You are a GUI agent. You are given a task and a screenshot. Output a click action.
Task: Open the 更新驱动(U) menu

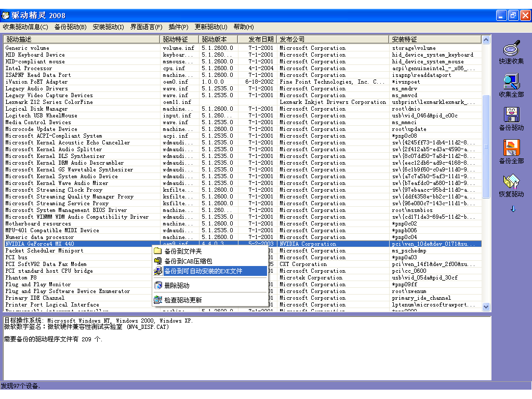pos(211,27)
